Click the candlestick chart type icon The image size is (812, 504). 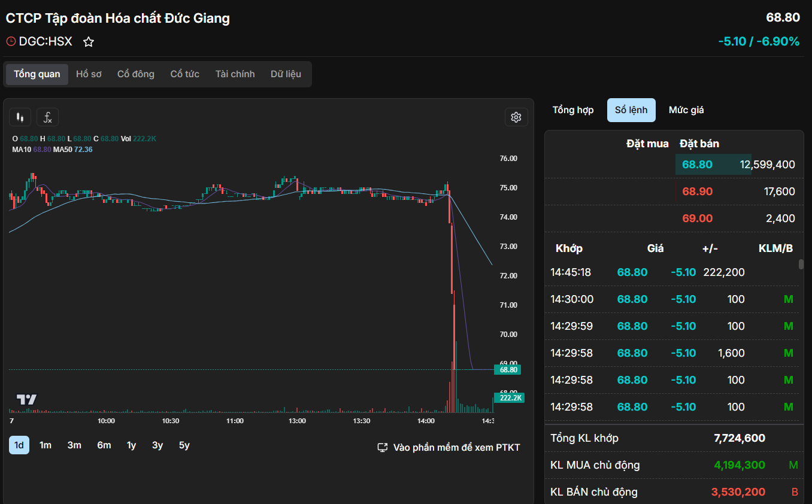(20, 117)
